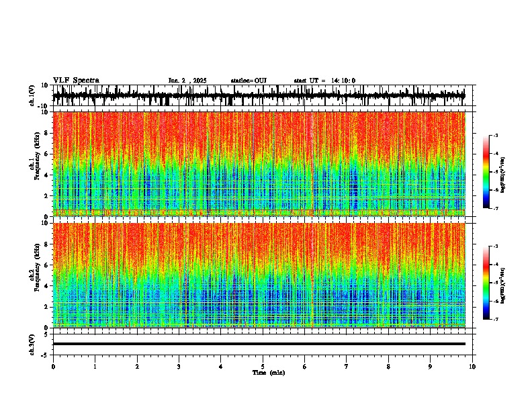Click the time axis tick label "7"
The width and height of the screenshot is (532, 411).
tap(347, 367)
